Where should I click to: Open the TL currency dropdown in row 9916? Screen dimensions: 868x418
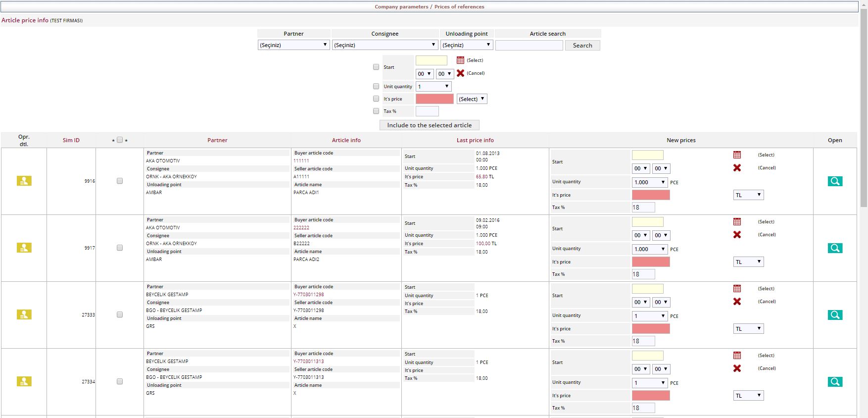pyautogui.click(x=748, y=195)
